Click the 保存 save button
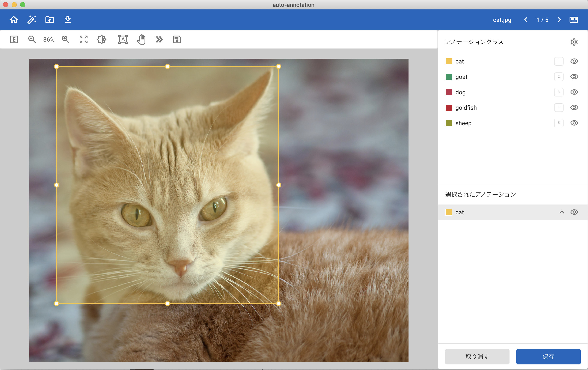The width and height of the screenshot is (588, 370). click(548, 356)
